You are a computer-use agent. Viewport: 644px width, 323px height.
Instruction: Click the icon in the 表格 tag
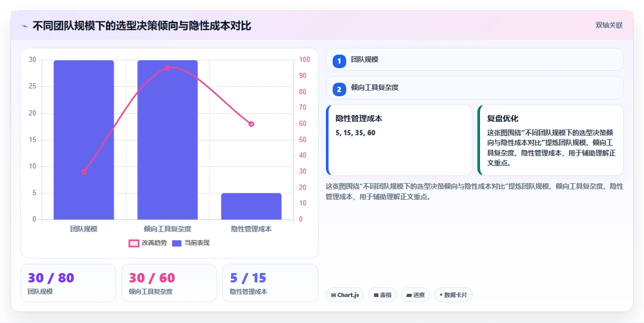pyautogui.click(x=376, y=295)
